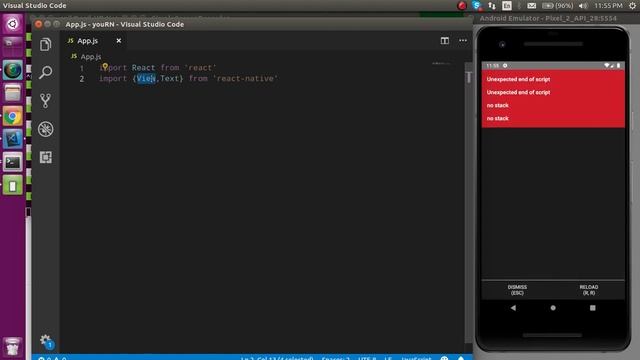Open notifications bell in status bar
Viewport: 640px width, 360px height.
[x=461, y=358]
